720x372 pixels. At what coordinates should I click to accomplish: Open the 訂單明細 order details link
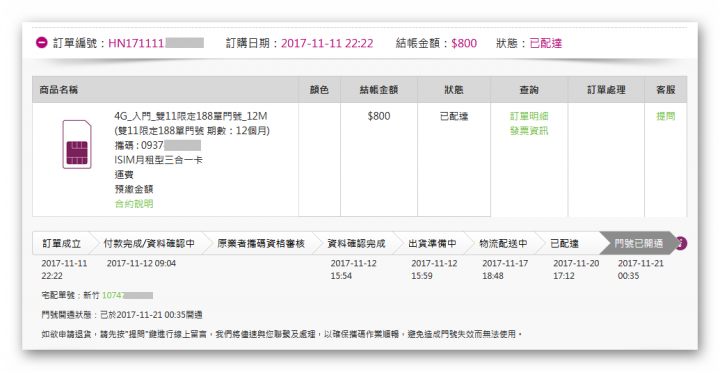tap(529, 116)
